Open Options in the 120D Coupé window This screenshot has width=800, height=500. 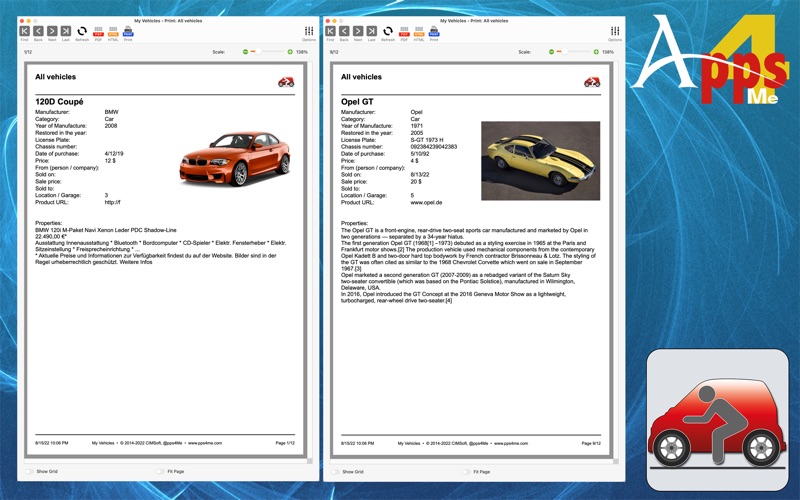[309, 33]
